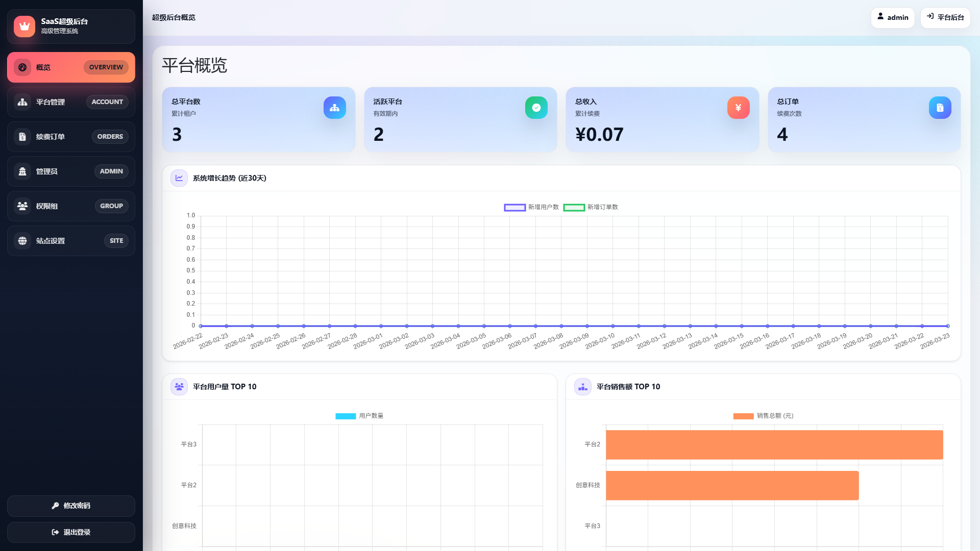The height and width of the screenshot is (551, 980).
Task: Click the line chart icon beside 系统增长趋势
Action: coord(179,178)
